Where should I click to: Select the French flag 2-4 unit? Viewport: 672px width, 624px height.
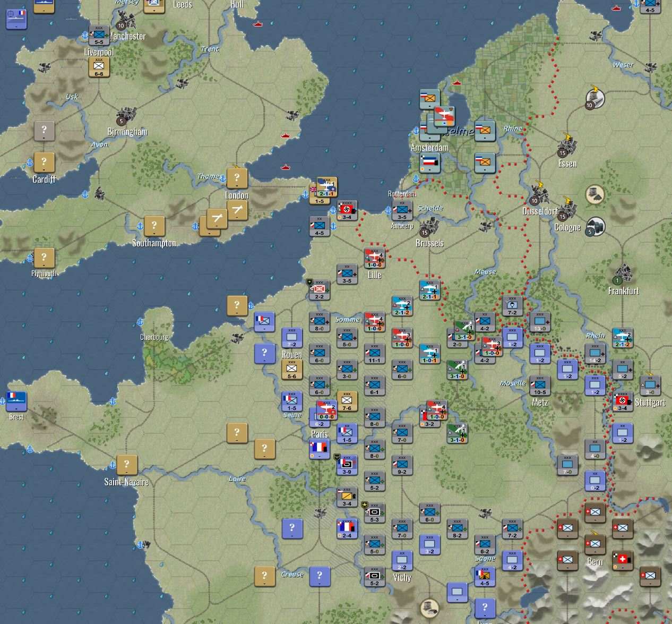(x=347, y=528)
